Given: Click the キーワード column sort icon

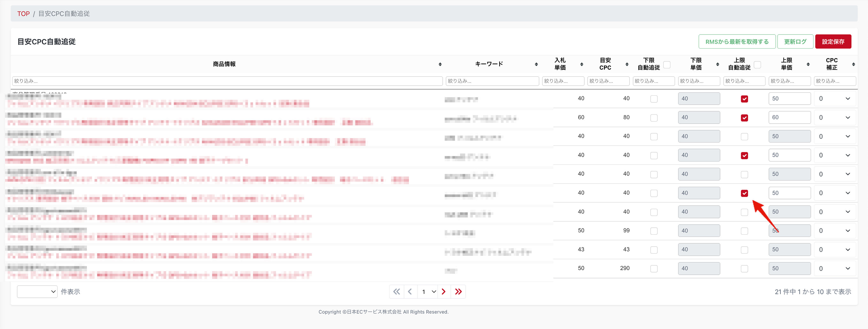Looking at the screenshot, I should click(536, 64).
